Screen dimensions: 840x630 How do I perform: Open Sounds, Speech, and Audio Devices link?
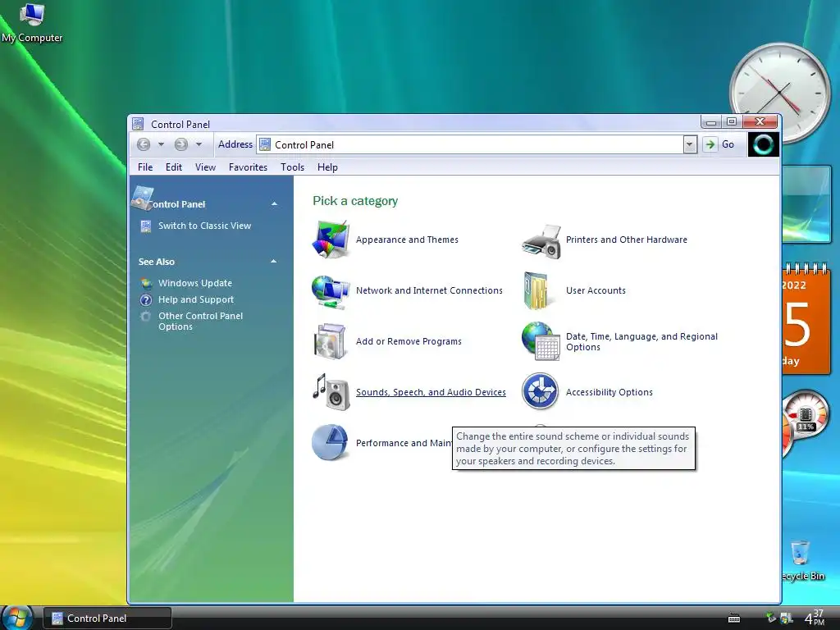[431, 392]
